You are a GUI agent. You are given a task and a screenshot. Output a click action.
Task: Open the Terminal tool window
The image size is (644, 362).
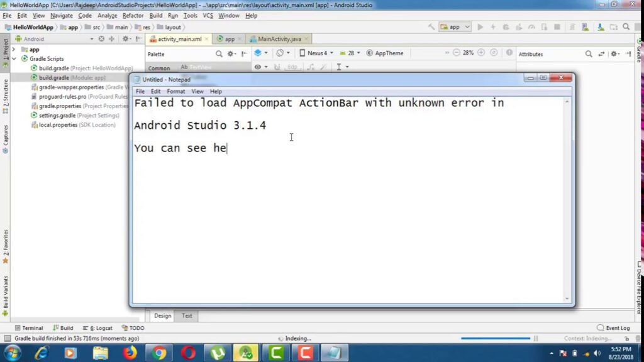tap(29, 328)
